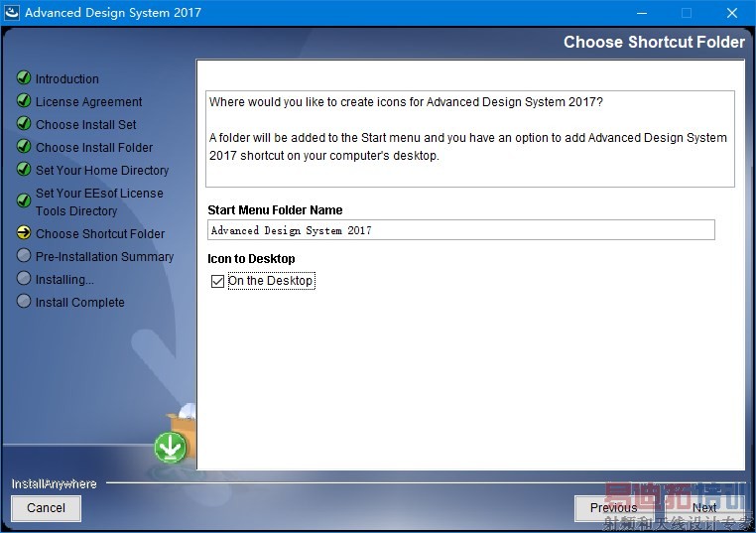Image resolution: width=756 pixels, height=533 pixels.
Task: Go back with the Previous button
Action: (x=613, y=508)
